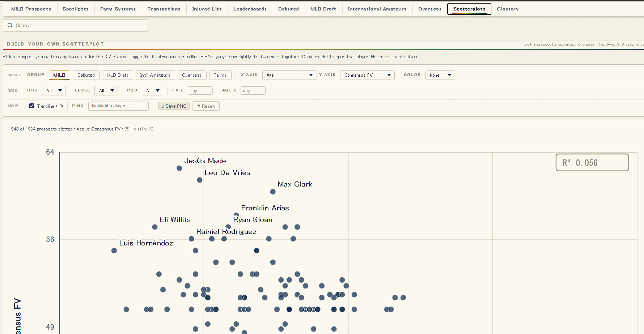Open the Overseas nav tab
This screenshot has height=334, width=644.
point(430,9)
